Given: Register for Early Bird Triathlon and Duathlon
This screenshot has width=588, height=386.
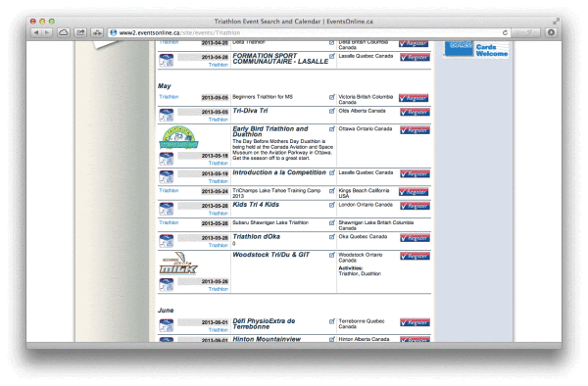Looking at the screenshot, I should [x=415, y=130].
